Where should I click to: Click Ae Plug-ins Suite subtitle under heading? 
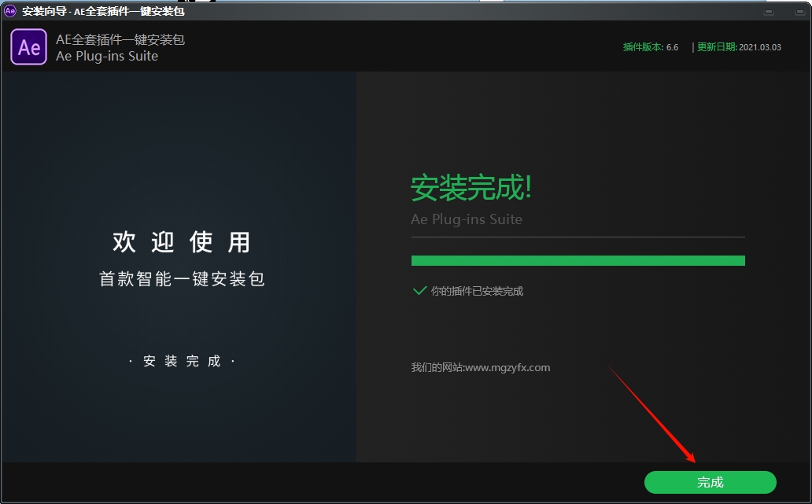pos(466,219)
